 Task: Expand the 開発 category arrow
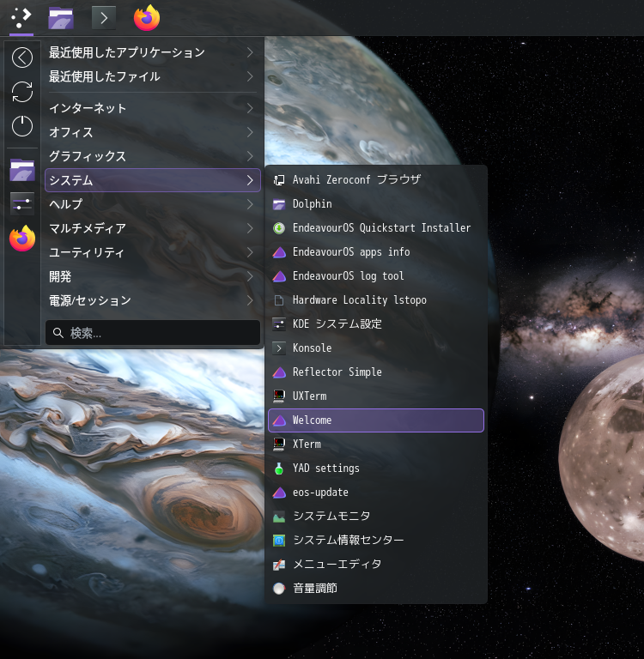(250, 276)
